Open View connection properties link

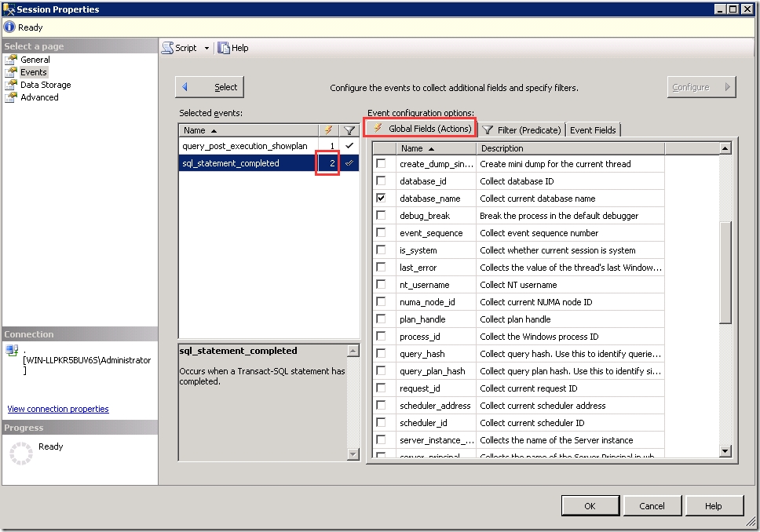58,409
